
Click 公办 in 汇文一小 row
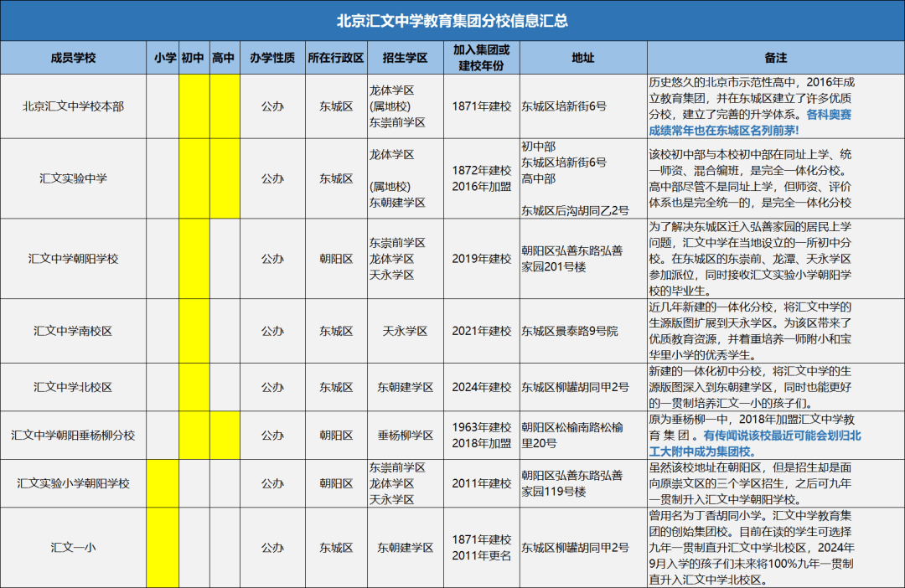[x=272, y=548]
